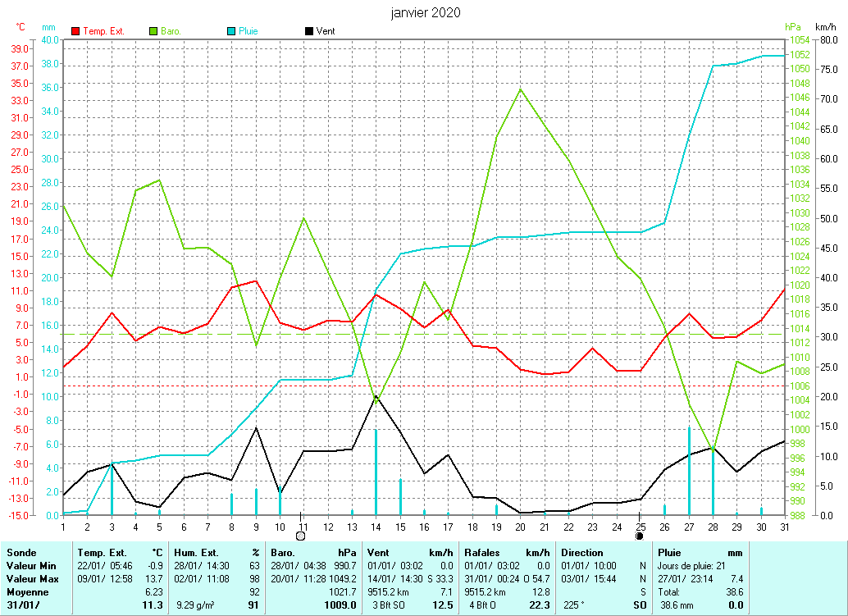Click the tall rain bar at day 14
The width and height of the screenshot is (848, 616).
(376, 472)
